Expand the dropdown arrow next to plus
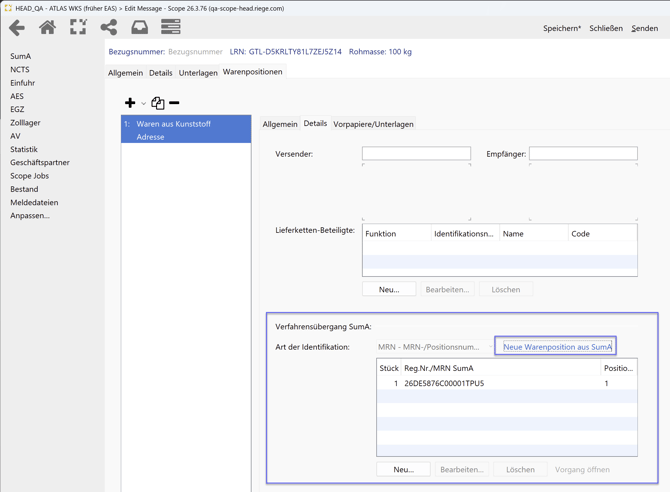This screenshot has width=670, height=492. pos(144,104)
